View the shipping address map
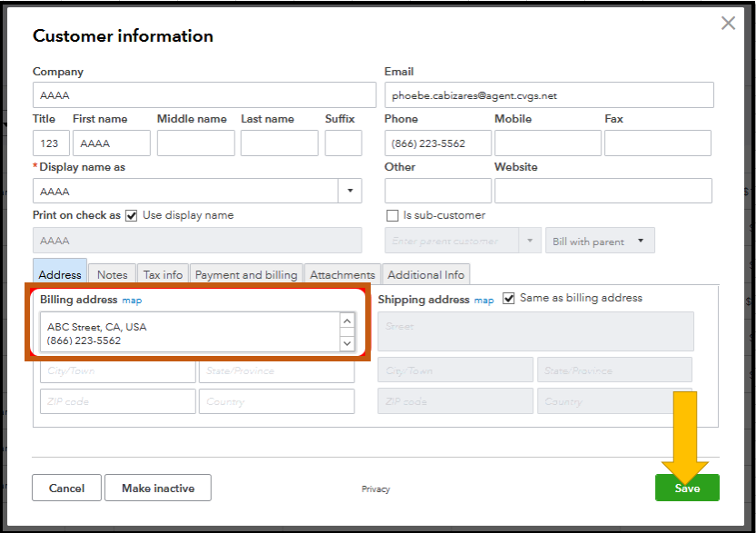 tap(483, 300)
